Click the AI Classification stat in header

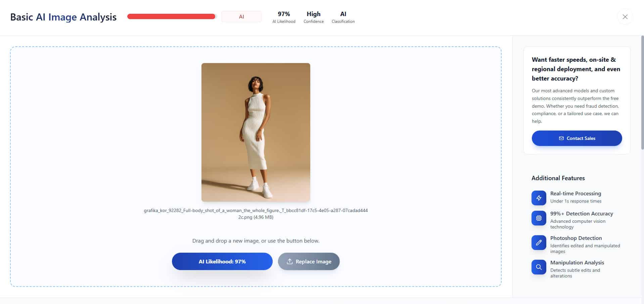point(343,17)
